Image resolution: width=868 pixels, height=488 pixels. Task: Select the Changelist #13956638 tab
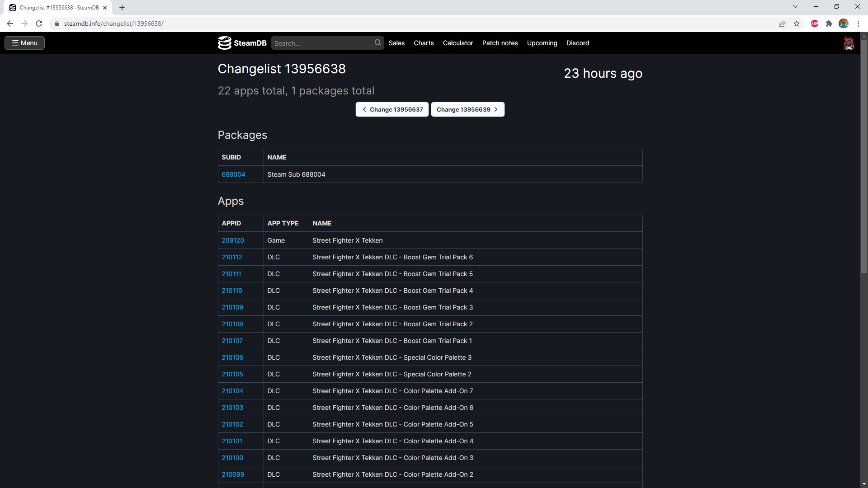coord(58,8)
